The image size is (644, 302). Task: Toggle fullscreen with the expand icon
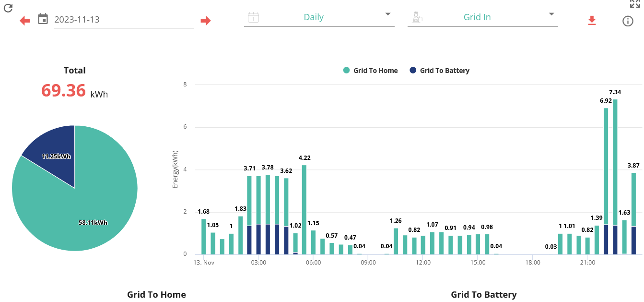[635, 4]
